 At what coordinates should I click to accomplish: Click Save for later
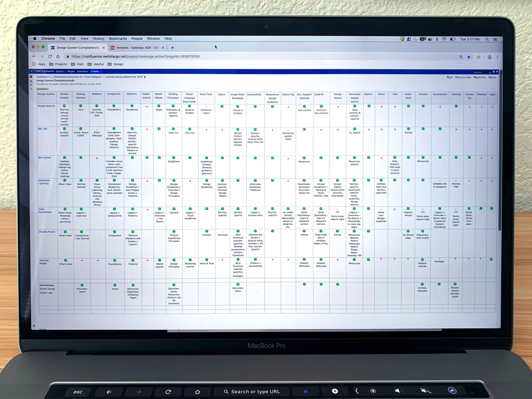point(463,77)
